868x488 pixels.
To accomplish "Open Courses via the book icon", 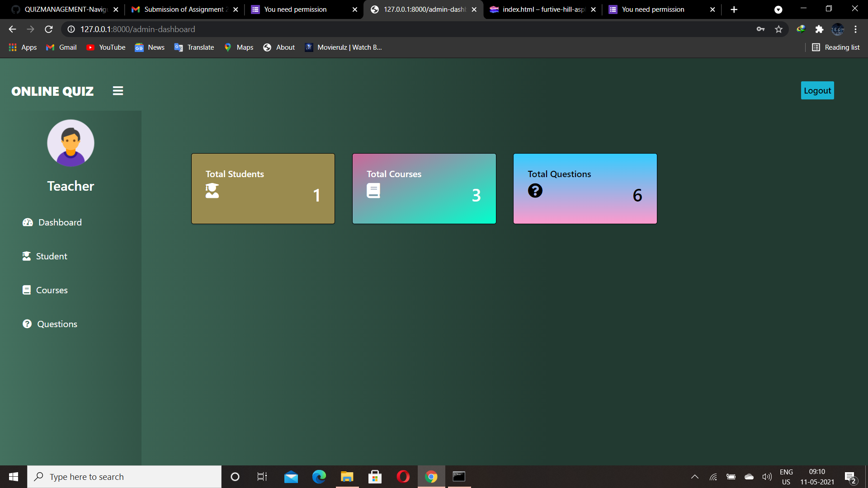I will pyautogui.click(x=27, y=290).
